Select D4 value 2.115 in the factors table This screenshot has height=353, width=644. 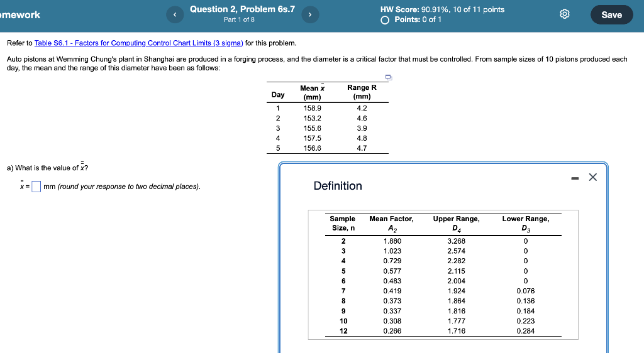point(457,271)
